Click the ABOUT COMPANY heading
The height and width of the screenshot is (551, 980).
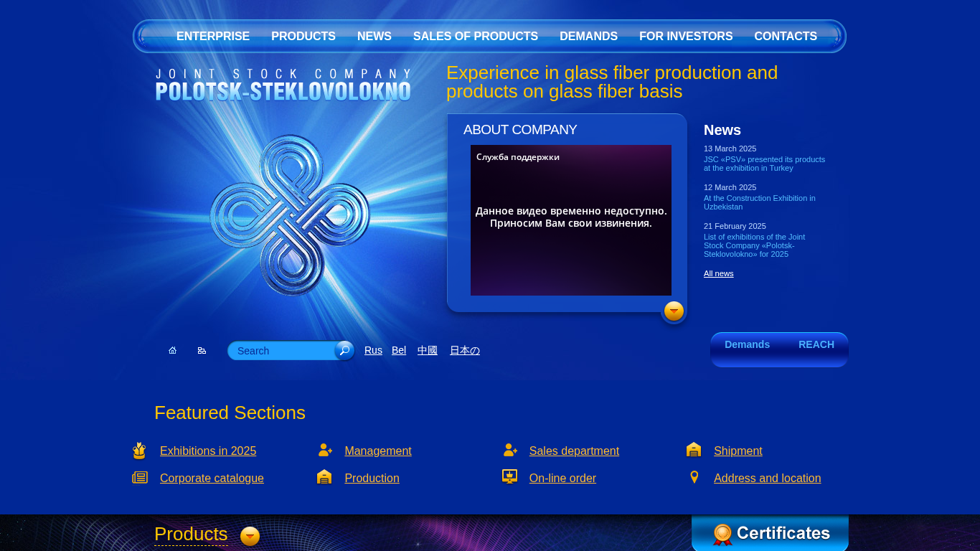[x=520, y=130]
